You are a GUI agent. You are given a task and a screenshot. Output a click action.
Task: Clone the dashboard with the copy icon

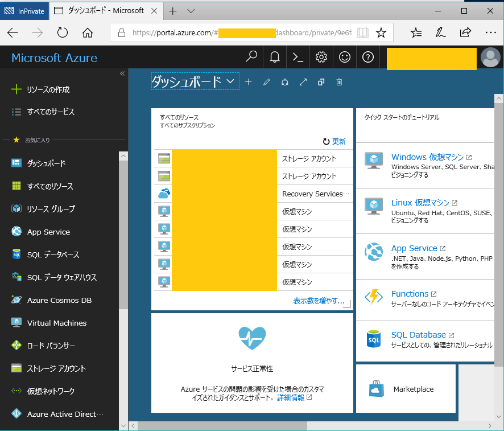click(321, 82)
